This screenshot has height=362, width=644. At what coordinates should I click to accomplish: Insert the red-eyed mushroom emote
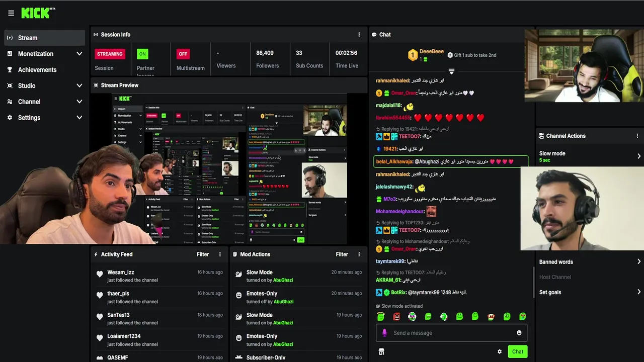click(x=491, y=316)
